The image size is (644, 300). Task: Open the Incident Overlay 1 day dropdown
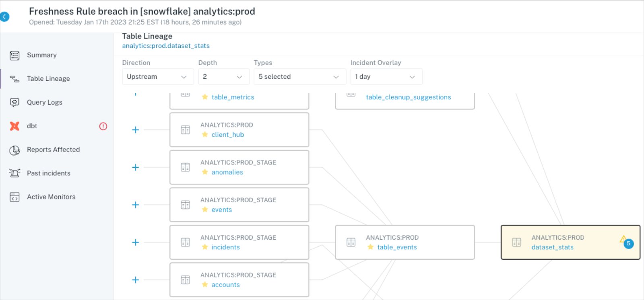pos(386,76)
